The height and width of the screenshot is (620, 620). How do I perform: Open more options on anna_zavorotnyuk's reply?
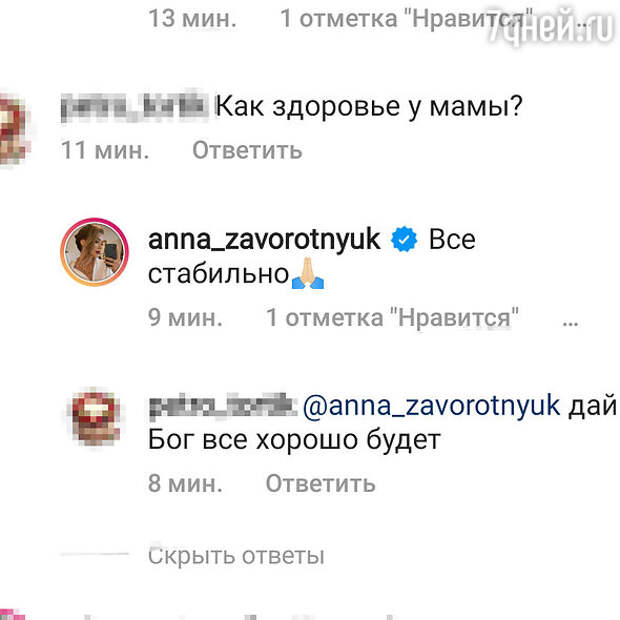(570, 322)
